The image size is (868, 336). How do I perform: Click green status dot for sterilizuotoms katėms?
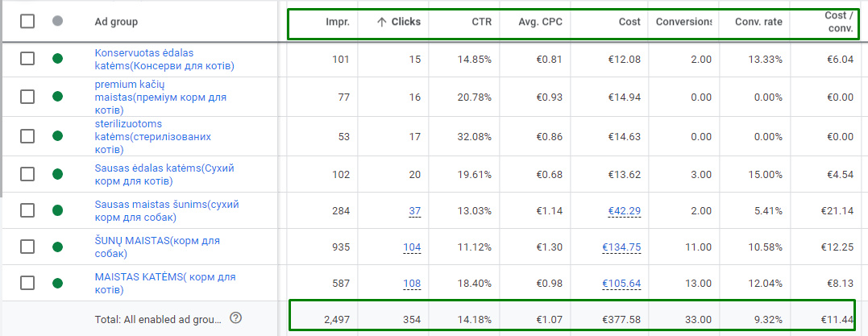tap(57, 137)
